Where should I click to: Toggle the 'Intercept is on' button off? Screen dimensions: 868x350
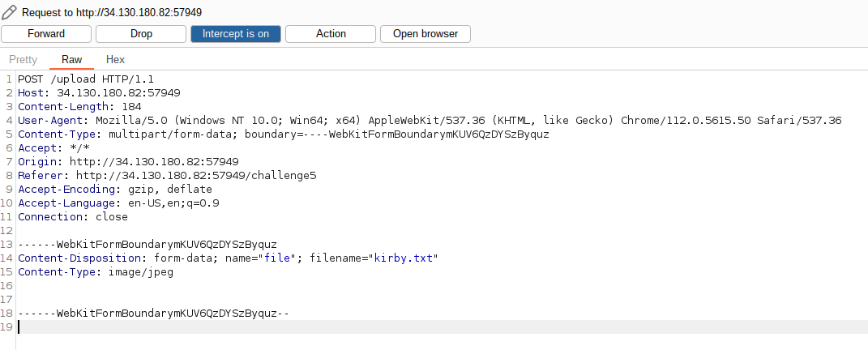click(236, 34)
